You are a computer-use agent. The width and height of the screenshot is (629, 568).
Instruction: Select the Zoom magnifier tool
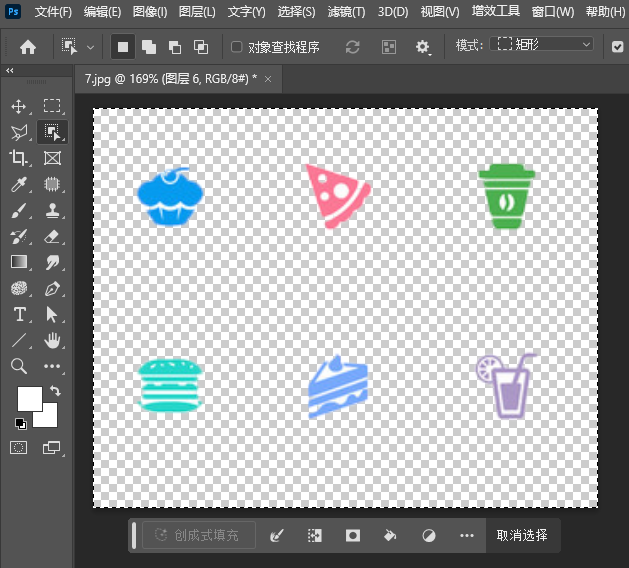coord(18,367)
